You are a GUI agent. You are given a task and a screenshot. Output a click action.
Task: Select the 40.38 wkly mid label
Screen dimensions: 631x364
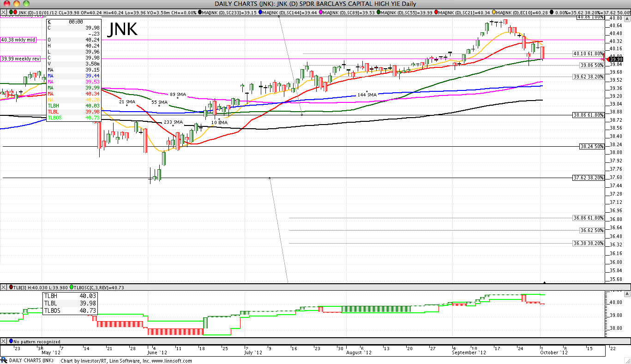coord(18,40)
